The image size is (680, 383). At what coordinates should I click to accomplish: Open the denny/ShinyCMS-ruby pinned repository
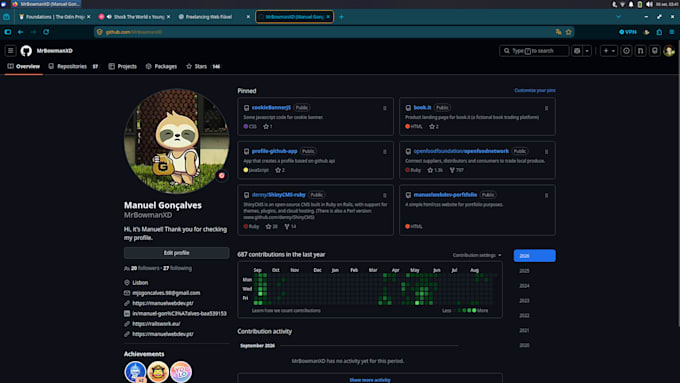(278, 195)
